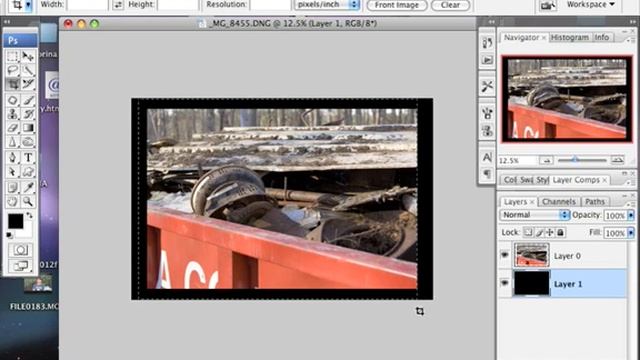Select the Lasso tool
This screenshot has width=640, height=360.
13,70
